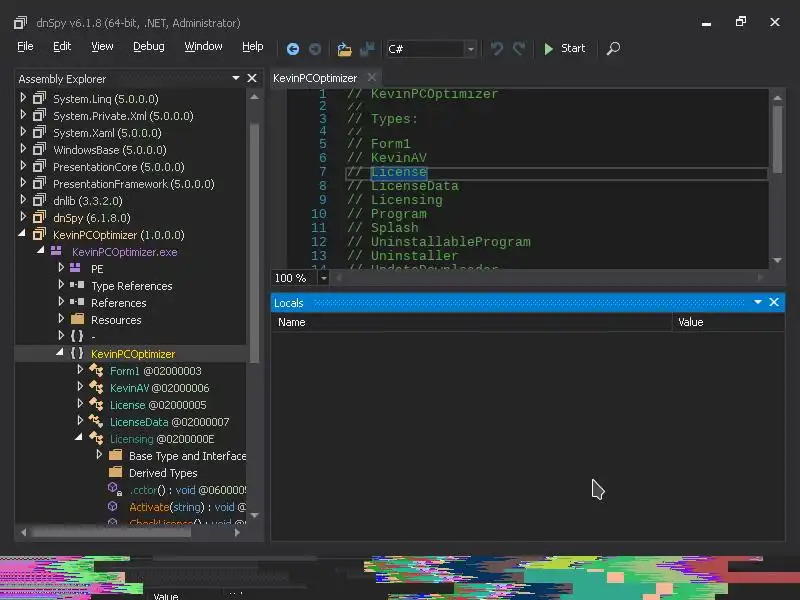Click the LicenseData type in code
The image size is (800, 600).
pyautogui.click(x=414, y=186)
